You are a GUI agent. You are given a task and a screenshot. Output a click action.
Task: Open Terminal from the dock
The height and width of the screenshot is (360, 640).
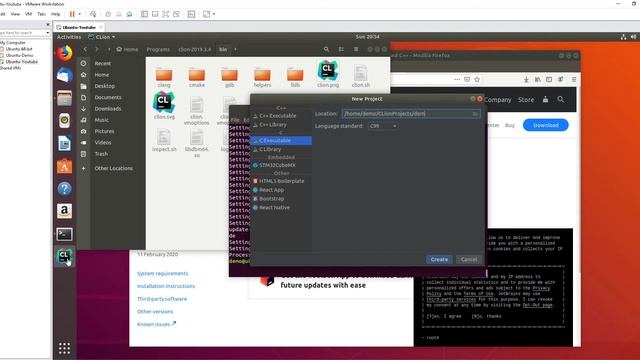click(64, 234)
